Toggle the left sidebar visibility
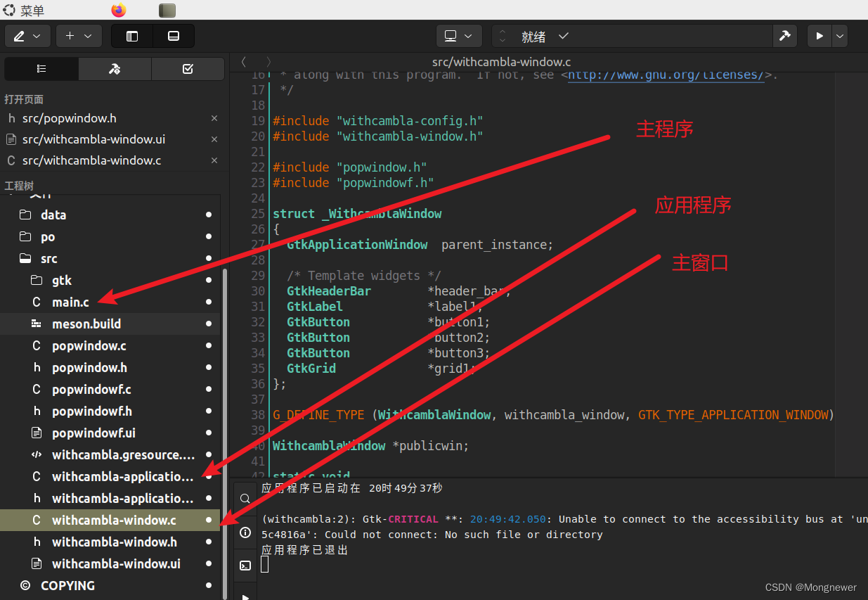868x600 pixels. [131, 36]
